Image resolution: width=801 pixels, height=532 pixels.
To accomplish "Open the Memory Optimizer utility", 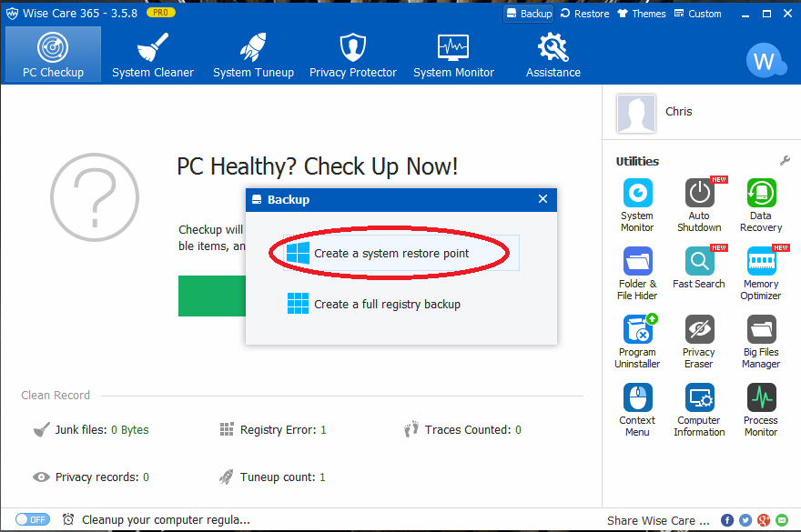I will pos(761,262).
